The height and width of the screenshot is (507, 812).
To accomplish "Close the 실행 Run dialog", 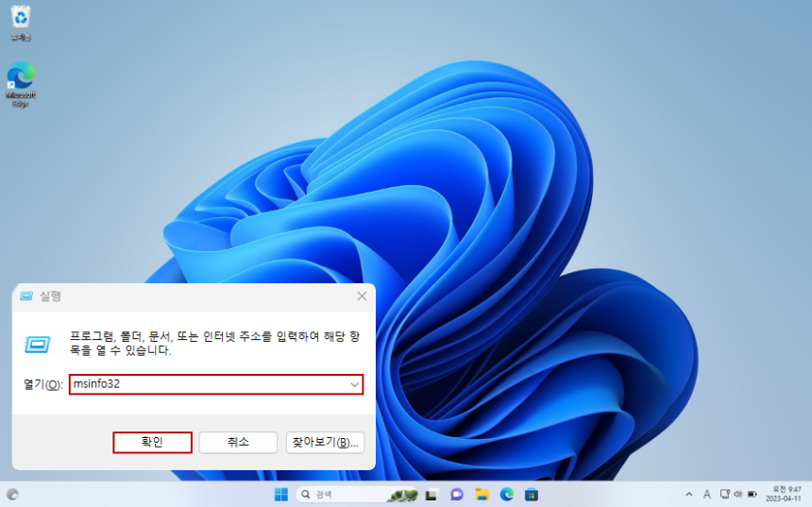I will (x=362, y=296).
